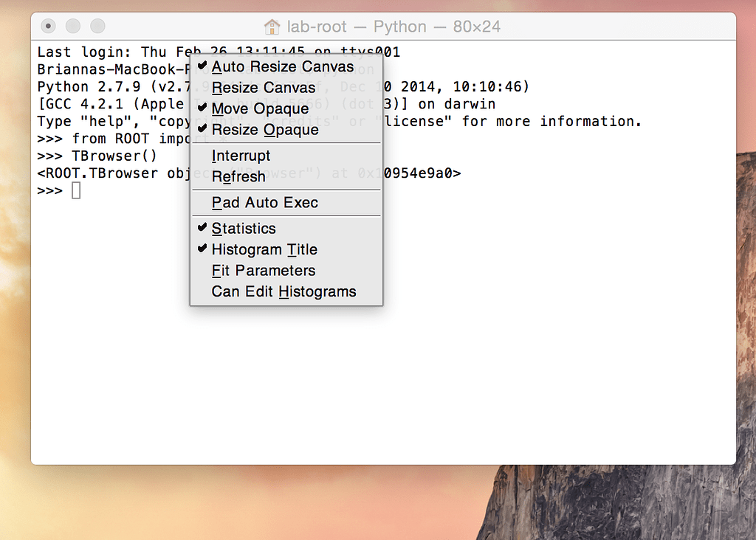Enable Pad Auto Exec option
The height and width of the screenshot is (540, 756).
tap(265, 203)
